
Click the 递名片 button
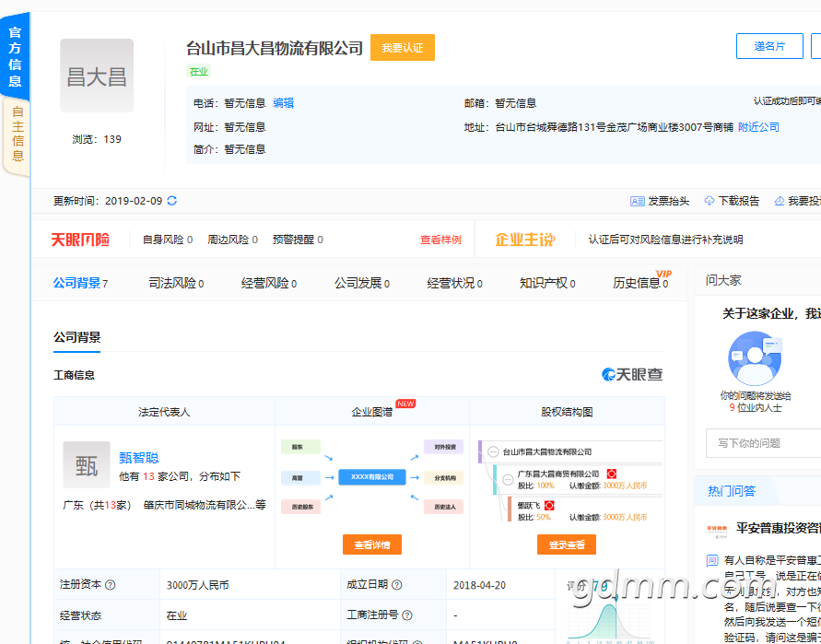(x=769, y=46)
